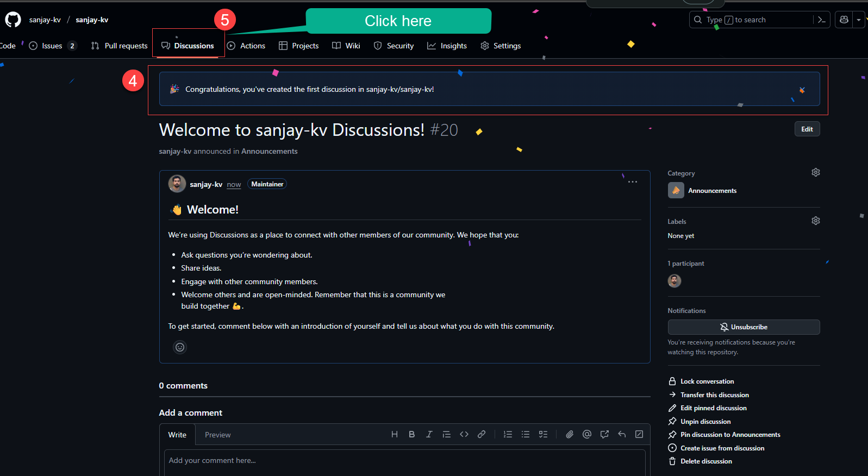This screenshot has width=868, height=476.
Task: Apply bold formatting icon
Action: 412,434
